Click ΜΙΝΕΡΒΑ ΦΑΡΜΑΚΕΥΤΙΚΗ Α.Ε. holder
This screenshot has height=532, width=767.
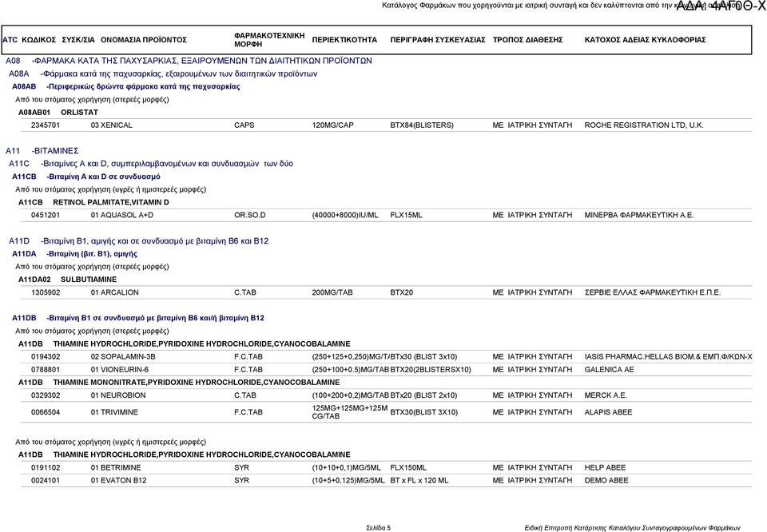[639, 215]
